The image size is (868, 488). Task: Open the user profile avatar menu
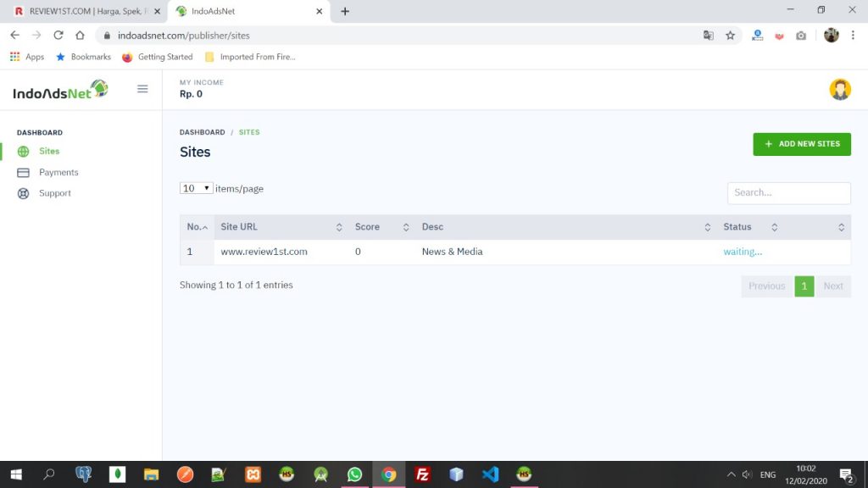[x=839, y=90]
